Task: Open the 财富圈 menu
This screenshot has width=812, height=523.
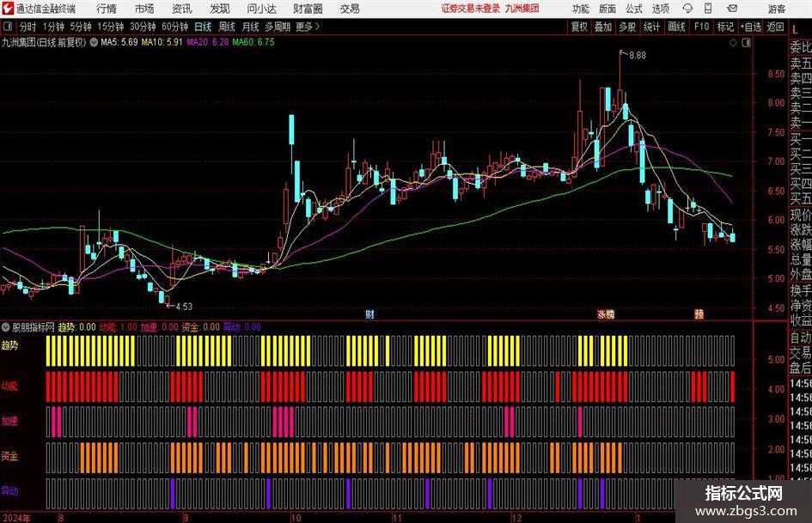Action: click(x=308, y=9)
